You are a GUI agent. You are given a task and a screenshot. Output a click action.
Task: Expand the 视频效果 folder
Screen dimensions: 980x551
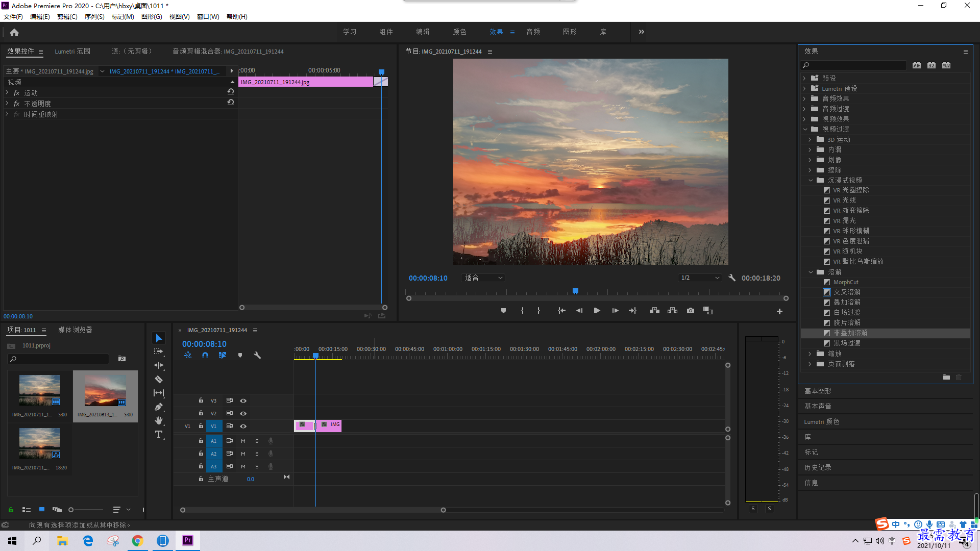tap(805, 119)
